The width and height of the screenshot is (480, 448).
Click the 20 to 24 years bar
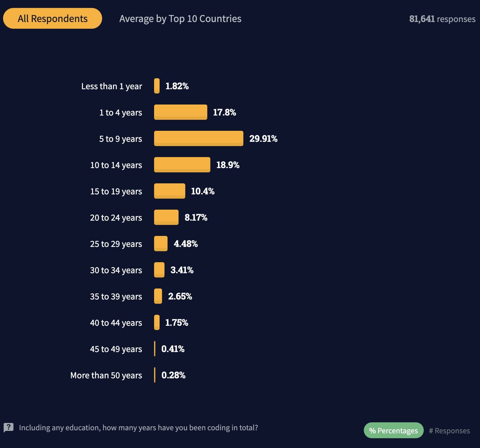click(166, 217)
